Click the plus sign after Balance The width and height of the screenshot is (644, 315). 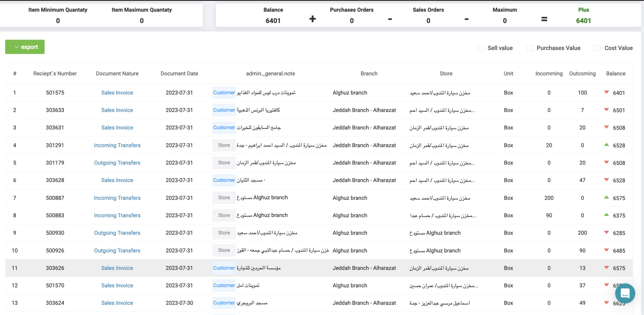(312, 19)
